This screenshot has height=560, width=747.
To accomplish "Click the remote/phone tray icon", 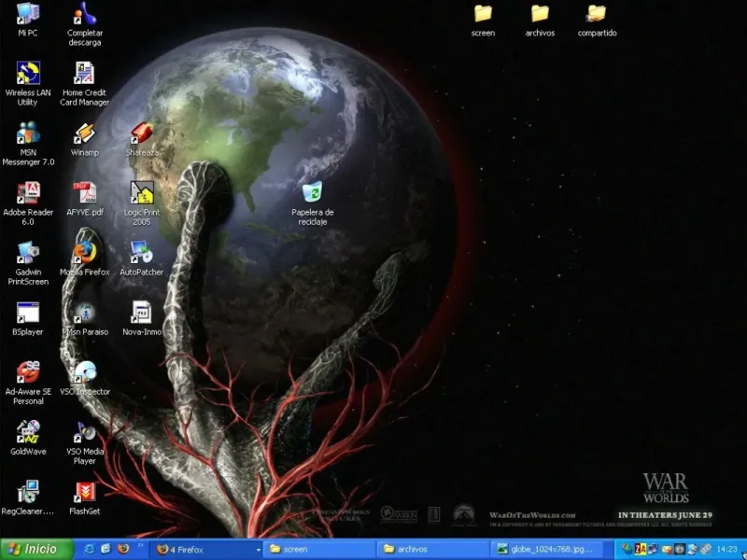I will coord(706,549).
